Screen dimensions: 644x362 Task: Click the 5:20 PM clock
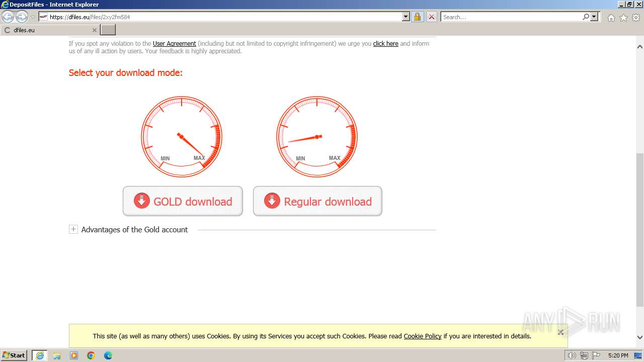[618, 355]
